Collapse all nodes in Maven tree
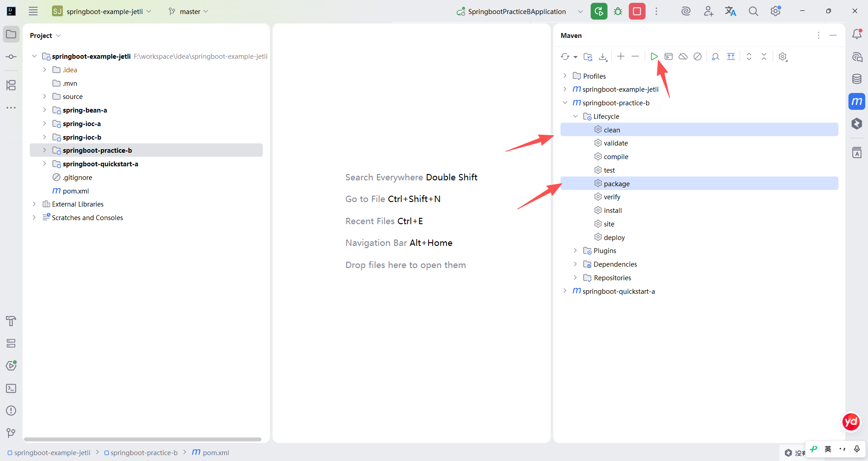This screenshot has height=461, width=868. [x=764, y=56]
